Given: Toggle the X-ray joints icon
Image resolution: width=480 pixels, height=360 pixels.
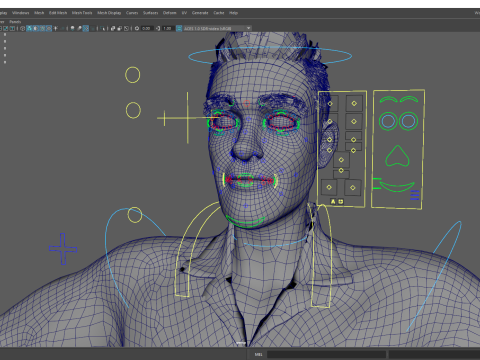Looking at the screenshot, I should 126,28.
